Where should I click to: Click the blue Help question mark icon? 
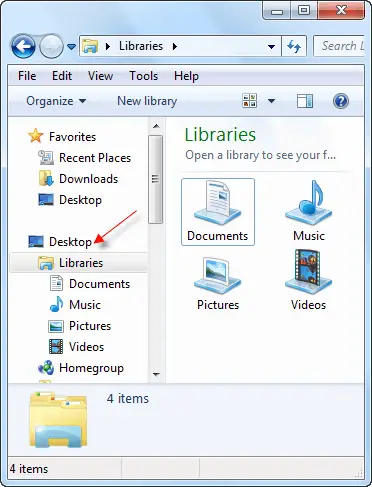(341, 101)
